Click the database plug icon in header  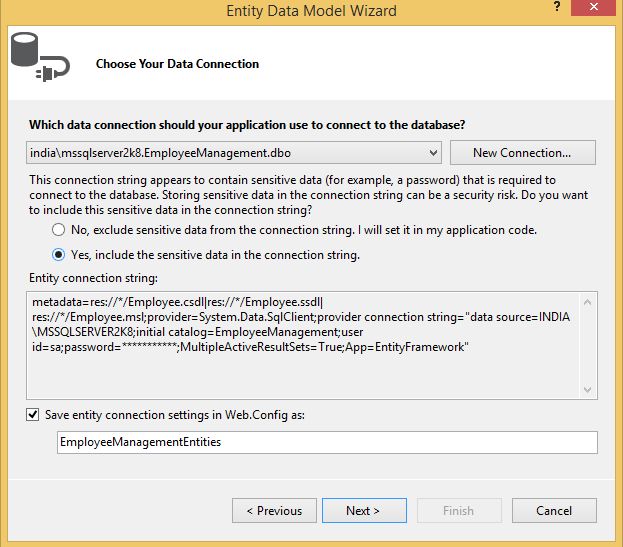pyautogui.click(x=38, y=61)
